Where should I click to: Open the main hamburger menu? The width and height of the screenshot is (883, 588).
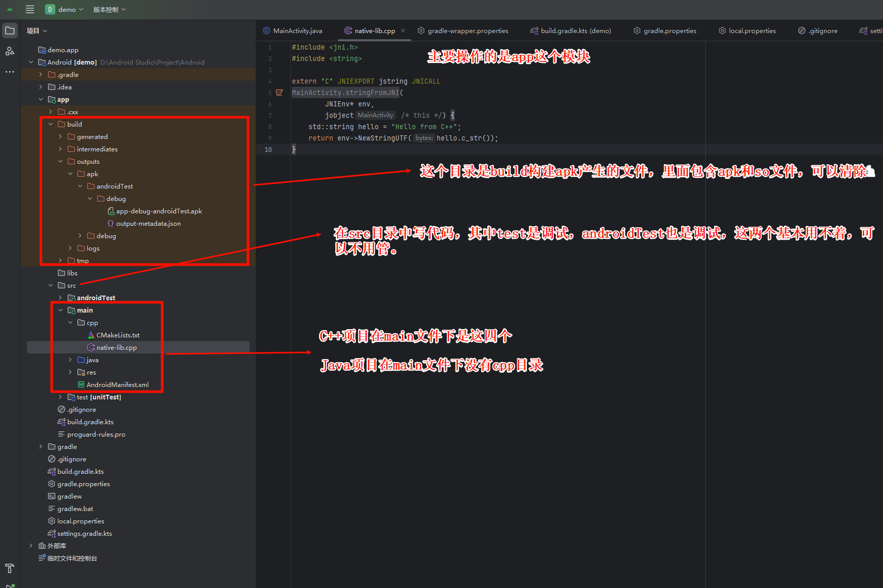[x=30, y=9]
